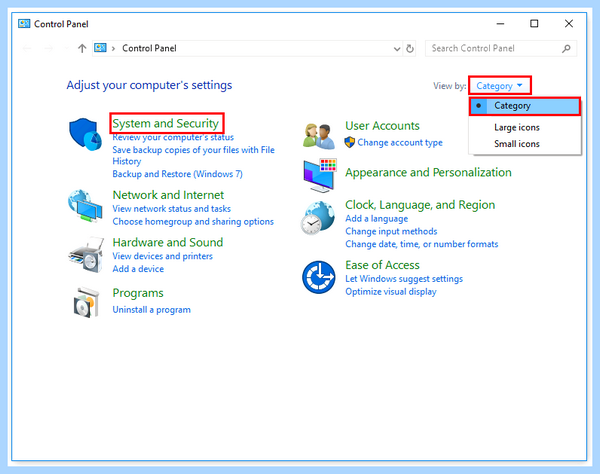Click Add a language link
This screenshot has width=600, height=474.
tap(377, 219)
